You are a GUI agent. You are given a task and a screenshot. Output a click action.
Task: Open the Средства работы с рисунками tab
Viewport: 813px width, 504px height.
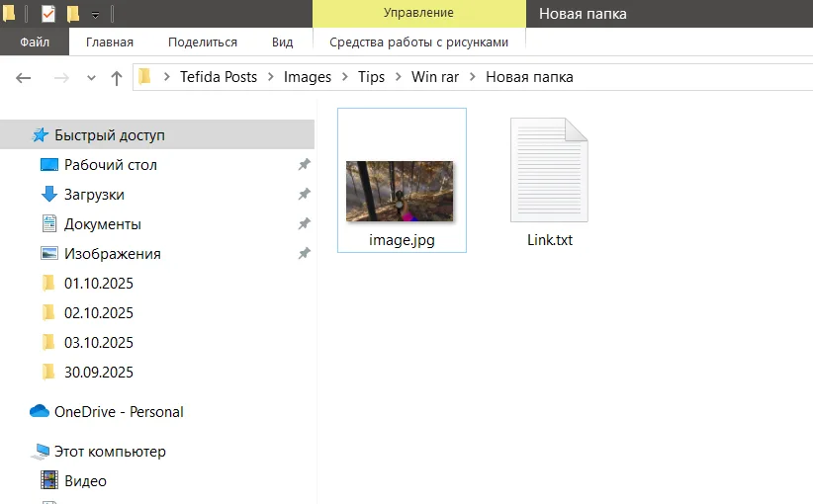tap(418, 42)
